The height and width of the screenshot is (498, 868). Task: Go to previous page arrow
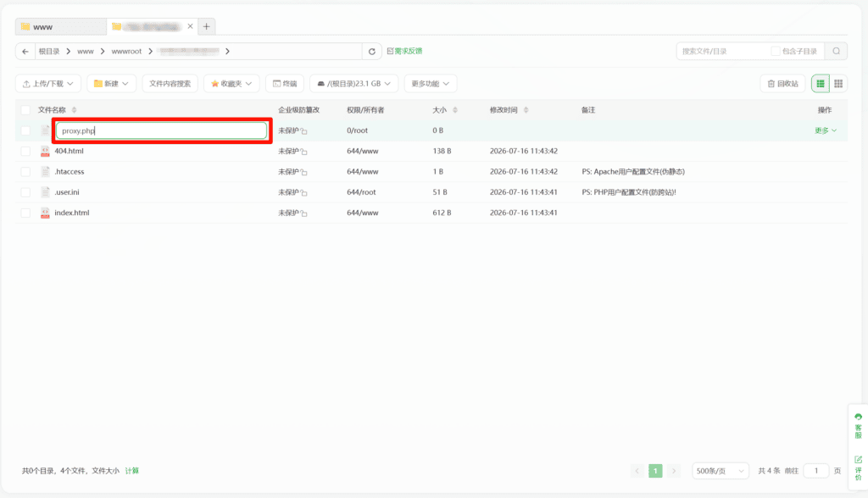(x=637, y=471)
